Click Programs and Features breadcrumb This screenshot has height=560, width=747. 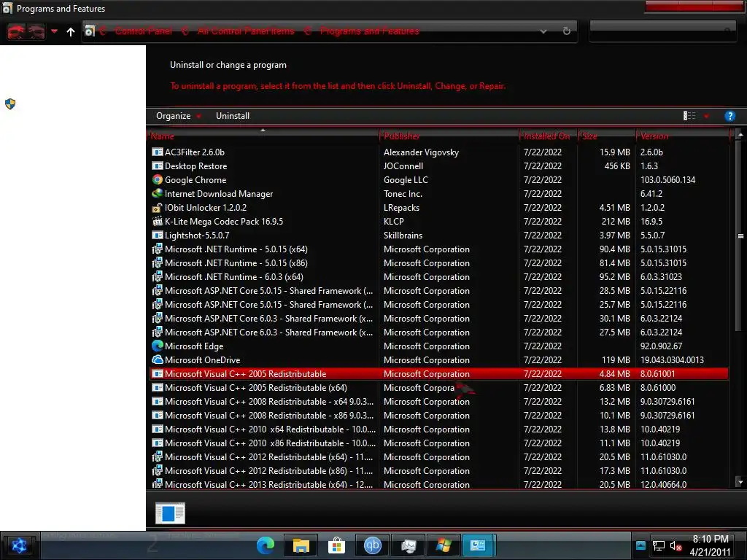(369, 31)
